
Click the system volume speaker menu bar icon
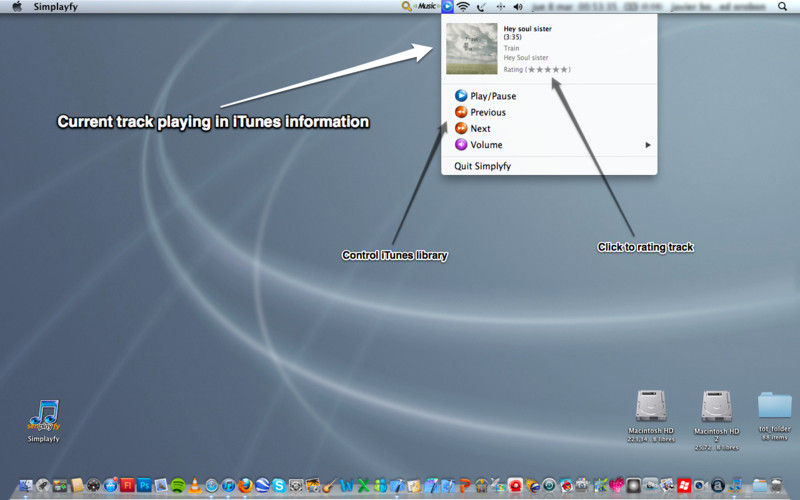(518, 7)
